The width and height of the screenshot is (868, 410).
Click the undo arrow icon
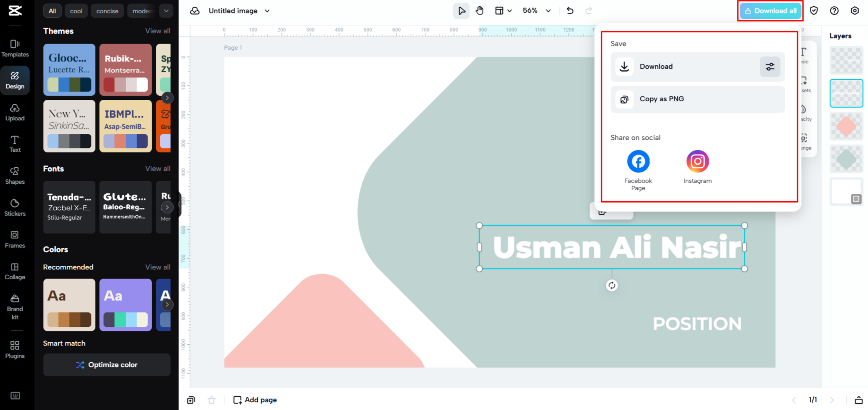570,11
